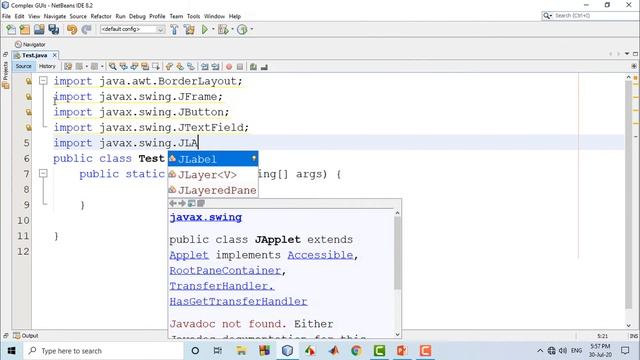The width and height of the screenshot is (640, 360).
Task: Click the Comment editor toolbar icon
Action: (x=253, y=67)
